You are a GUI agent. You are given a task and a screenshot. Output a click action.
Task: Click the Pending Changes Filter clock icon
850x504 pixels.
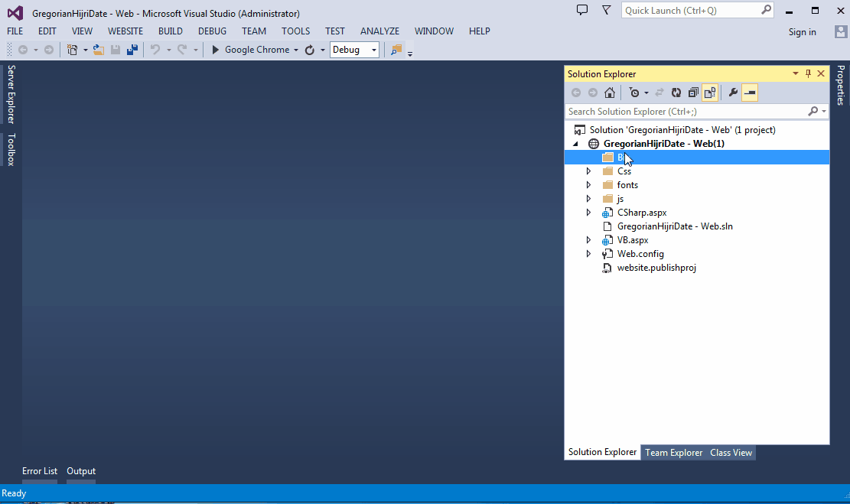pyautogui.click(x=634, y=93)
